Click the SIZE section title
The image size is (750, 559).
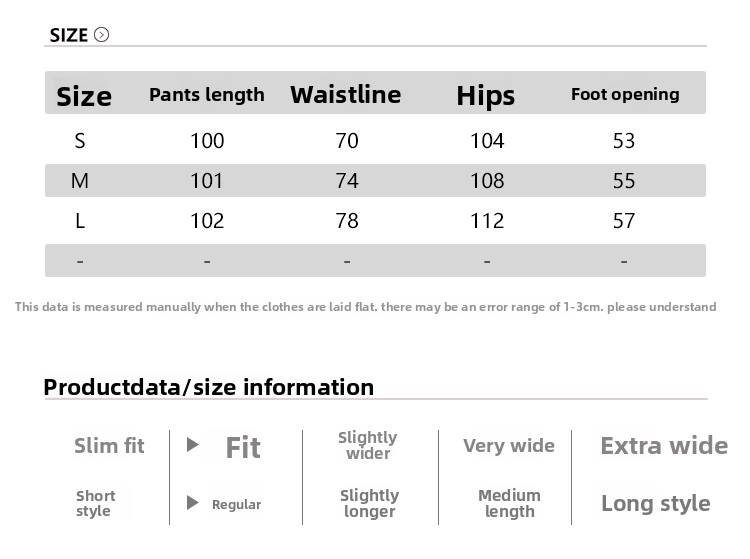click(69, 35)
